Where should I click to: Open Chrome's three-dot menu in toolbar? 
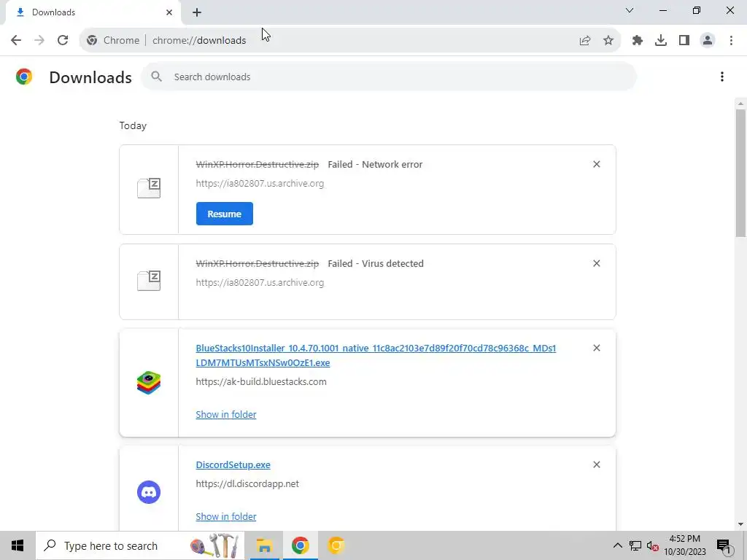731,41
